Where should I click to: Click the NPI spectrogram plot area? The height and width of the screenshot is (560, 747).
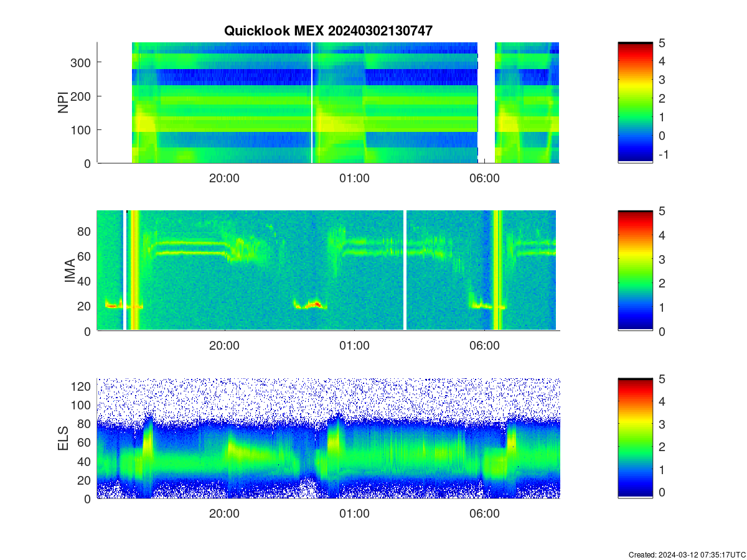(328, 103)
